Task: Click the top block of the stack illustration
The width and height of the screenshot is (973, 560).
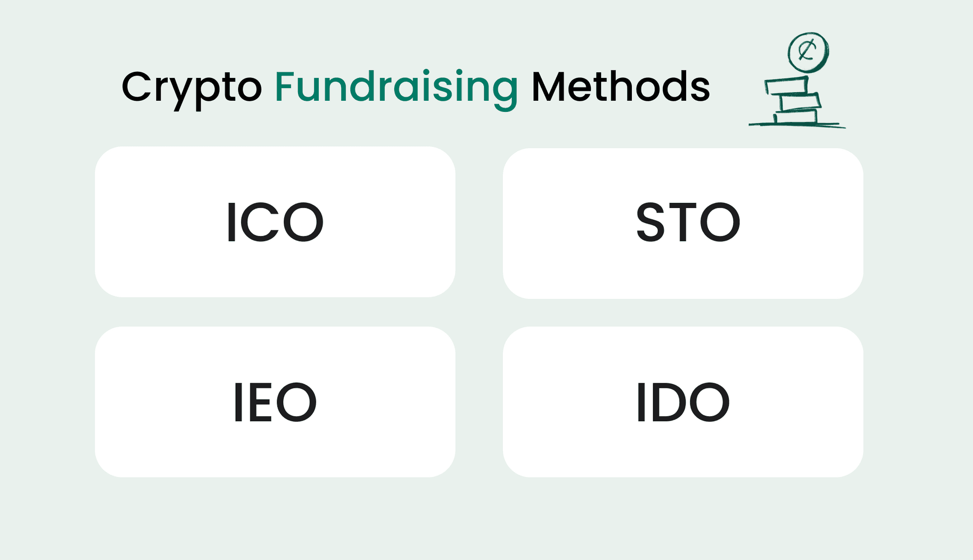Action: (x=787, y=86)
